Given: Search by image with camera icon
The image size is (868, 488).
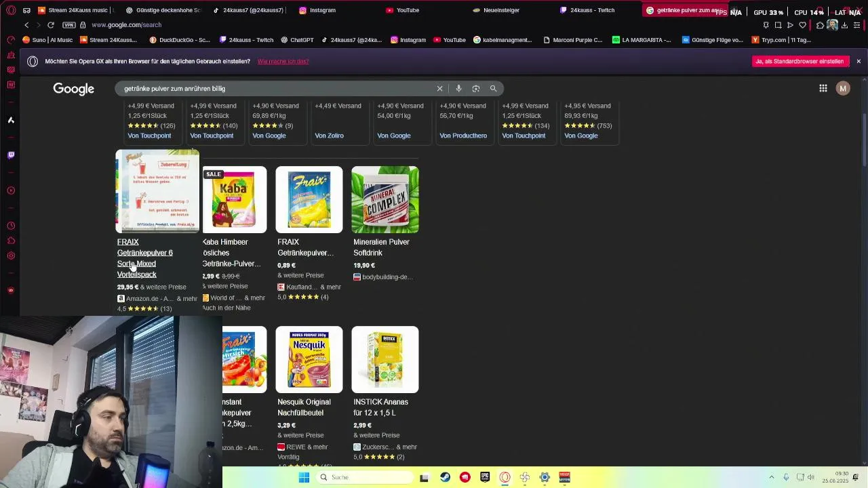Looking at the screenshot, I should pyautogui.click(x=476, y=89).
